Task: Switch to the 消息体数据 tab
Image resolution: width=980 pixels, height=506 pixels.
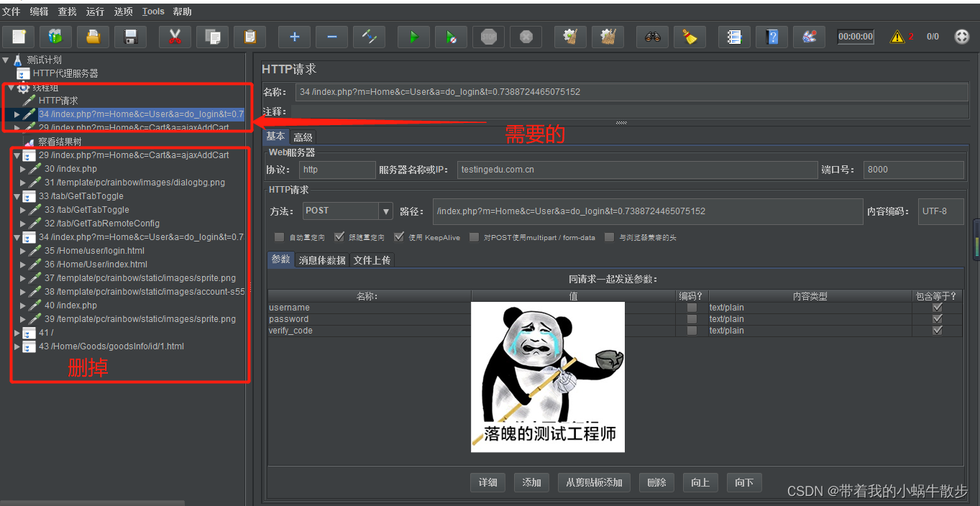Action: tap(322, 260)
